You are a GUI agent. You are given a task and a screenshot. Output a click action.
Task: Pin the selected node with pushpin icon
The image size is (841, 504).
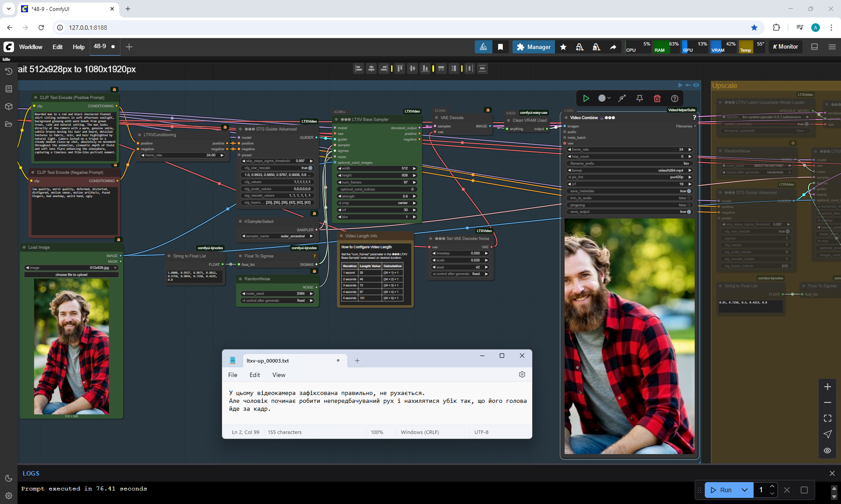tap(640, 99)
